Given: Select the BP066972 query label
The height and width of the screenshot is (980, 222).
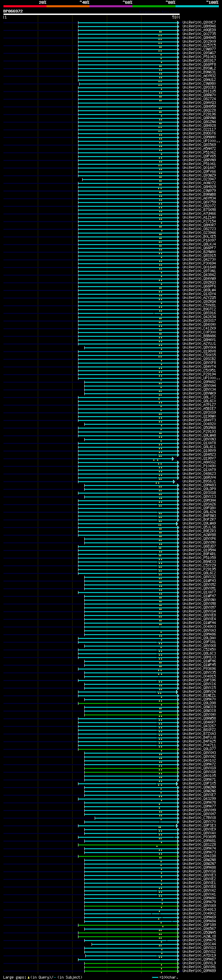Looking at the screenshot, I should pyautogui.click(x=13, y=11).
